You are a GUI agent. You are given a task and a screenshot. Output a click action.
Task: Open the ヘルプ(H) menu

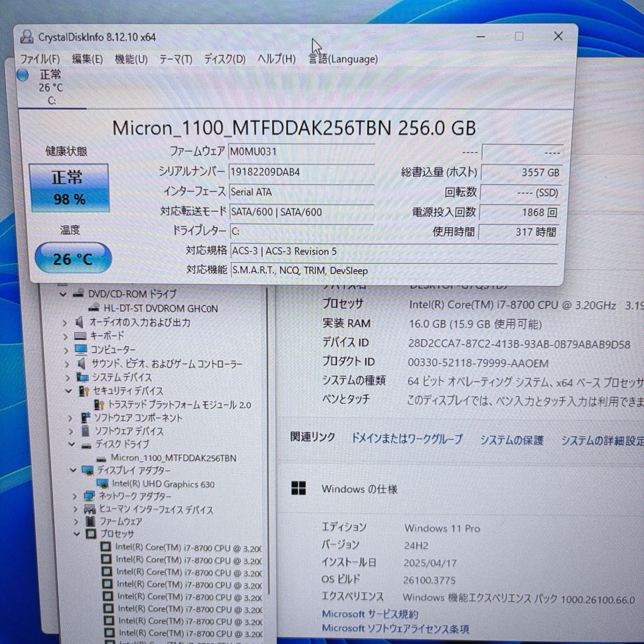tap(277, 59)
